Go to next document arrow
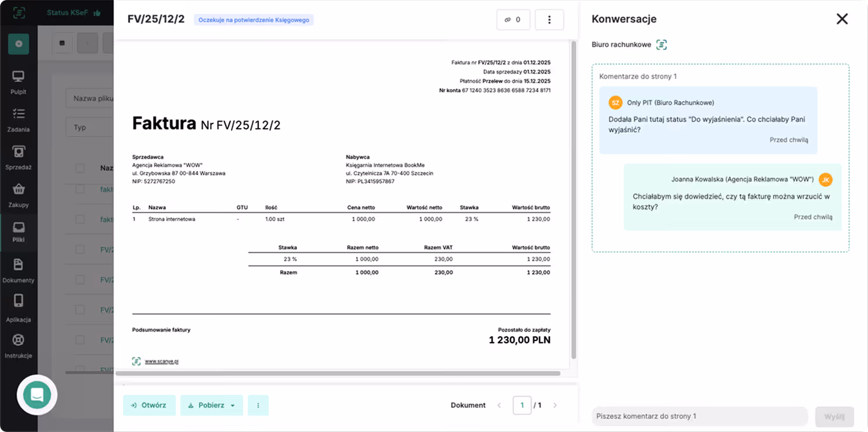 (555, 405)
